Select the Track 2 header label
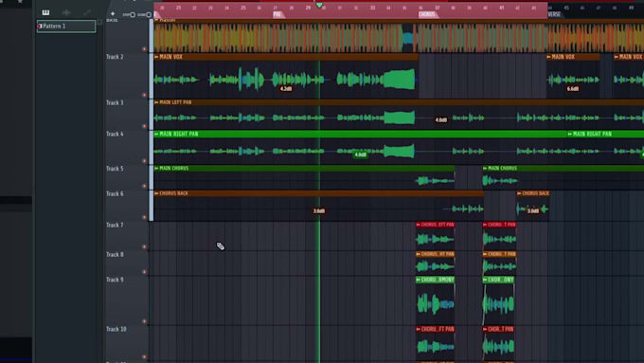 [115, 57]
